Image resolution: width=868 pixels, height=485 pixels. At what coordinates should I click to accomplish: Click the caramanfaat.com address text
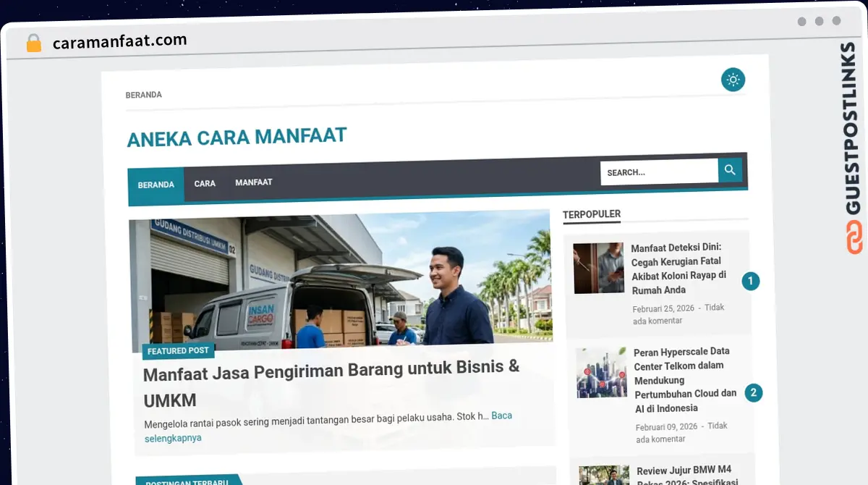point(120,41)
